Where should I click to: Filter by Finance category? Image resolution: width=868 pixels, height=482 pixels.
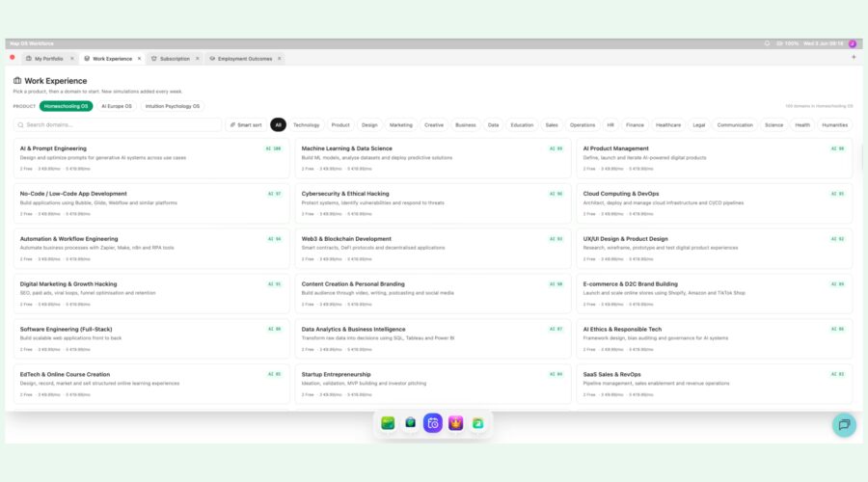coord(635,125)
